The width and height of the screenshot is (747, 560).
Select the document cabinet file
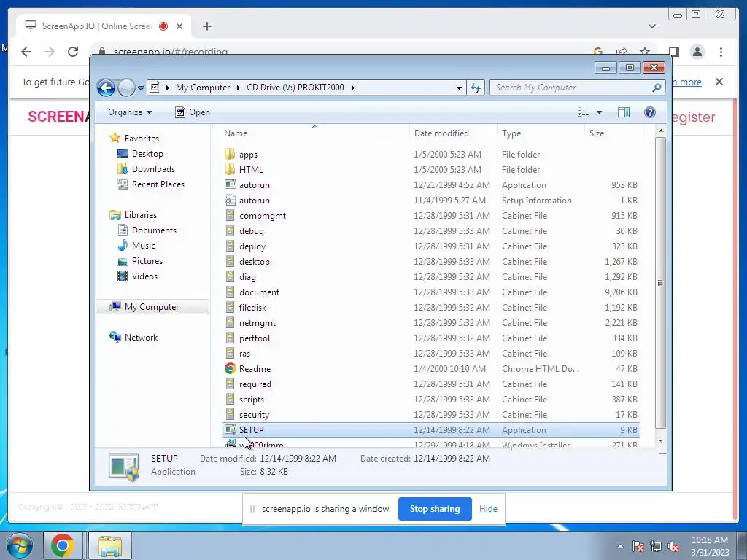tap(430, 292)
